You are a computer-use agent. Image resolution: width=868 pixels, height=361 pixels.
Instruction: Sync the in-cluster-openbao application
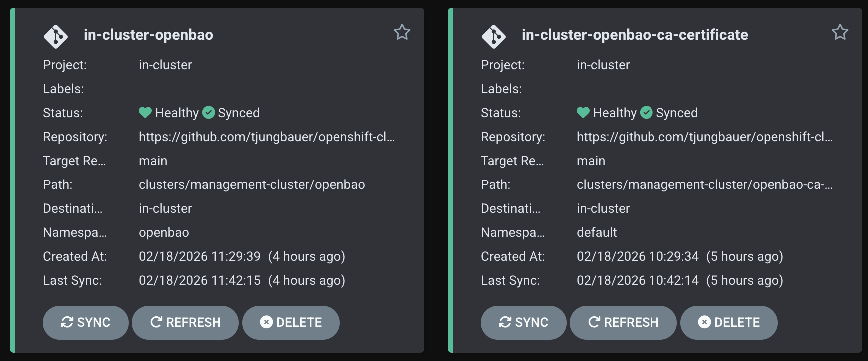[86, 323]
